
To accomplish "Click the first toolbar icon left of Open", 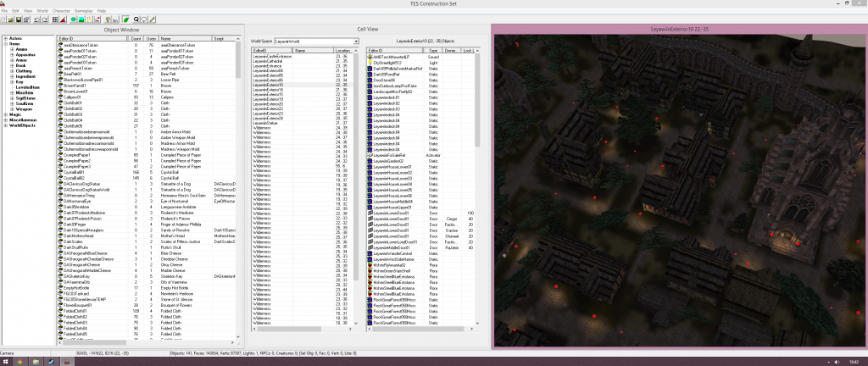I will (3, 19).
